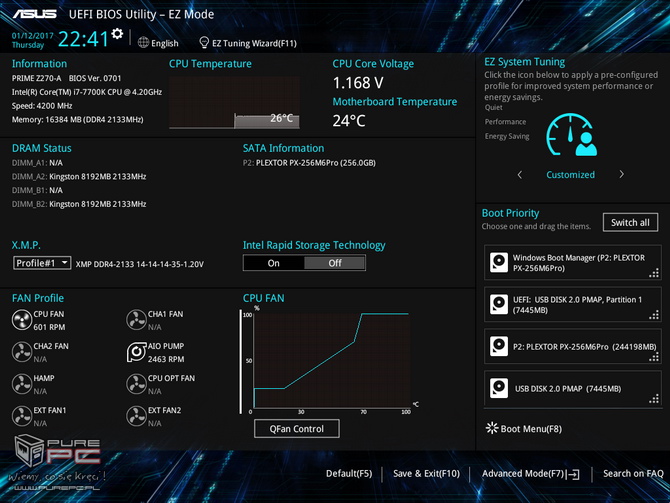Click the 01/12/2017 date text
Viewport: 670px width, 503px height.
[32, 35]
